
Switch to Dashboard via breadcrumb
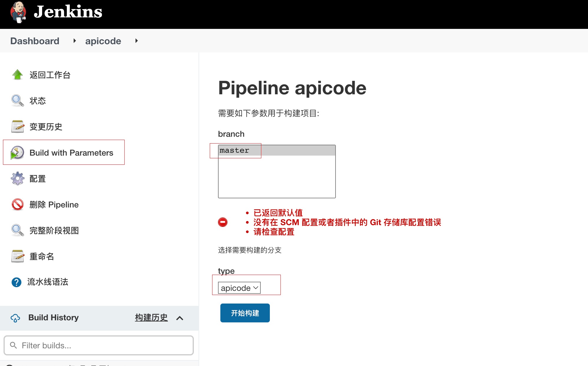point(34,41)
